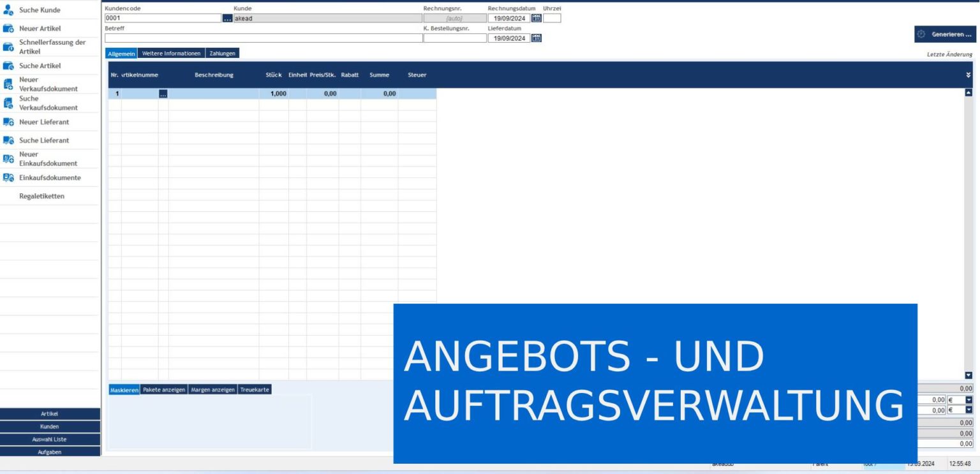Select Pakete anzeigen tab
980x474 pixels.
[164, 390]
